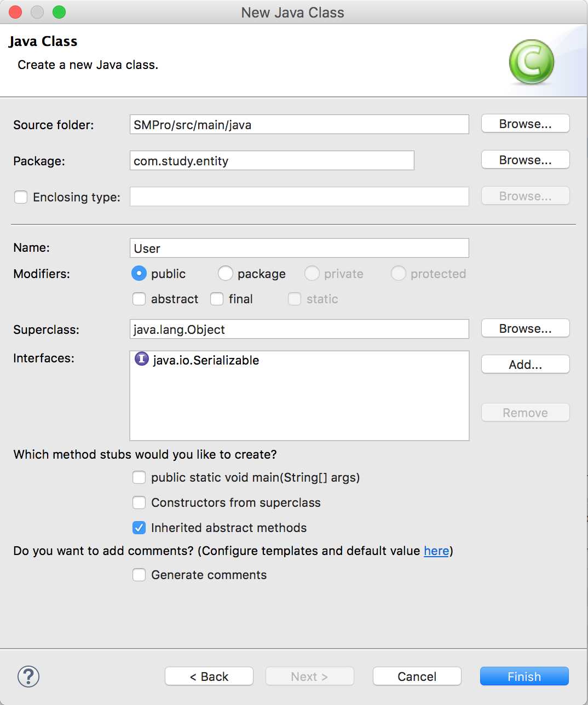Select the package modifier radio button

click(x=226, y=273)
